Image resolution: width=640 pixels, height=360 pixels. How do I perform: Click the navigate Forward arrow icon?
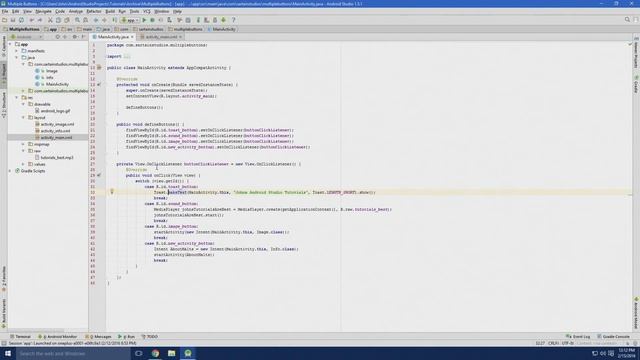pos(104,20)
